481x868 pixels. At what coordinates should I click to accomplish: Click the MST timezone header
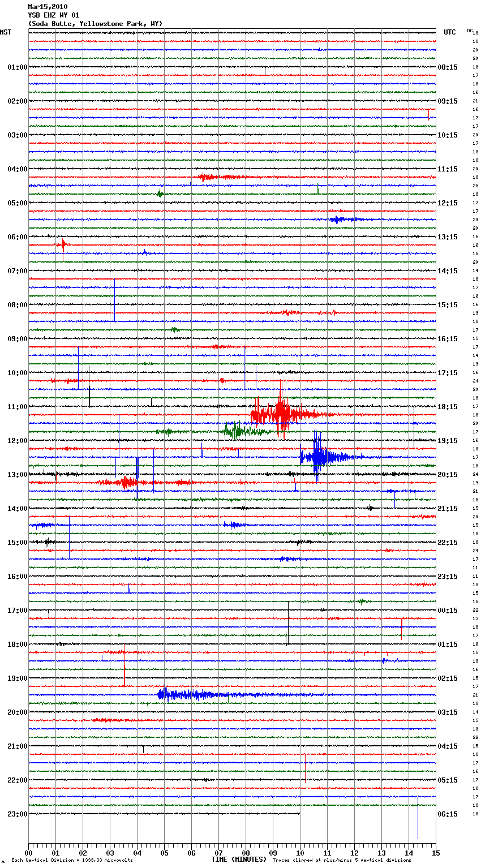tap(6, 32)
